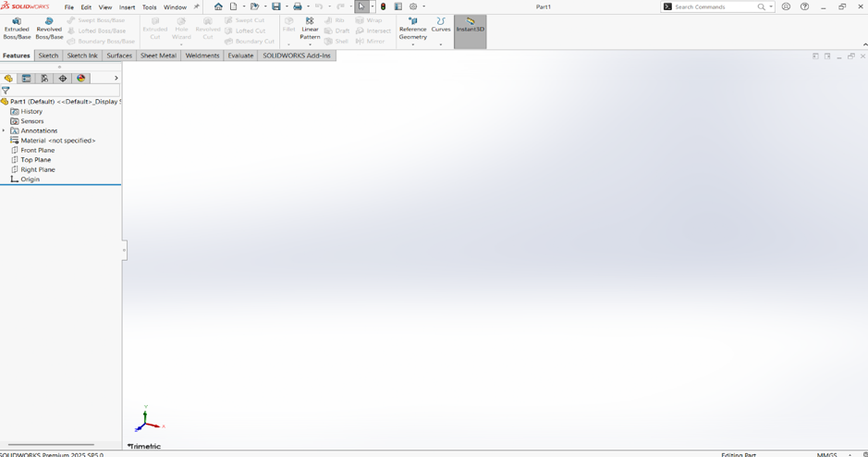Open the Tools menu
Screen dimensions: 868x457
pos(150,7)
